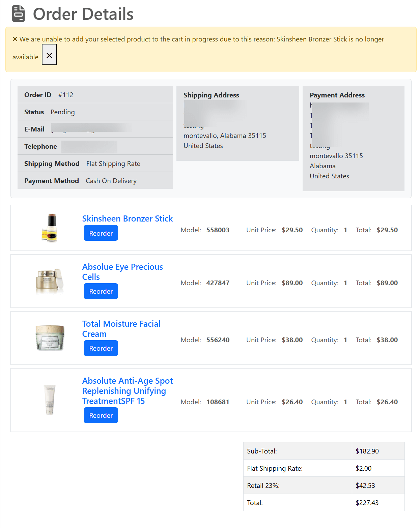Open the Total Moisture Facial Cream thumbnail
Viewport: 420px width, 528px height.
click(50, 338)
